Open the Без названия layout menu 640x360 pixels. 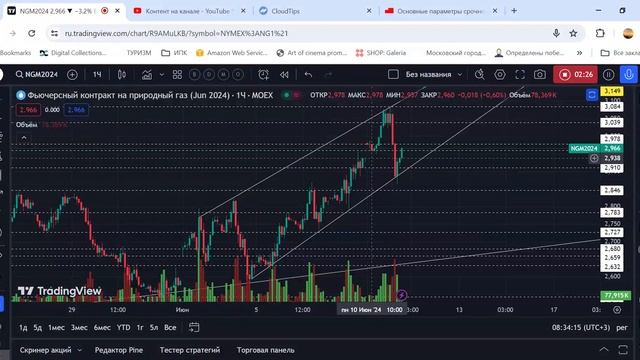click(x=433, y=74)
